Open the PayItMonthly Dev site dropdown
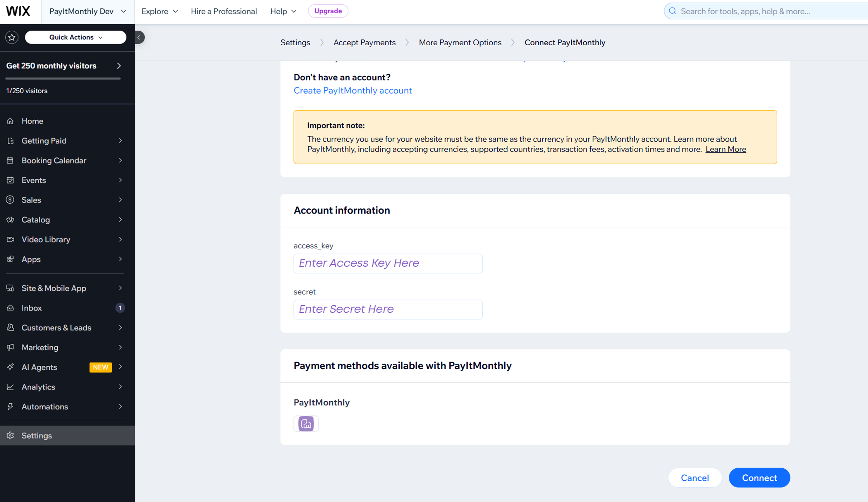This screenshot has height=502, width=868. tap(88, 11)
